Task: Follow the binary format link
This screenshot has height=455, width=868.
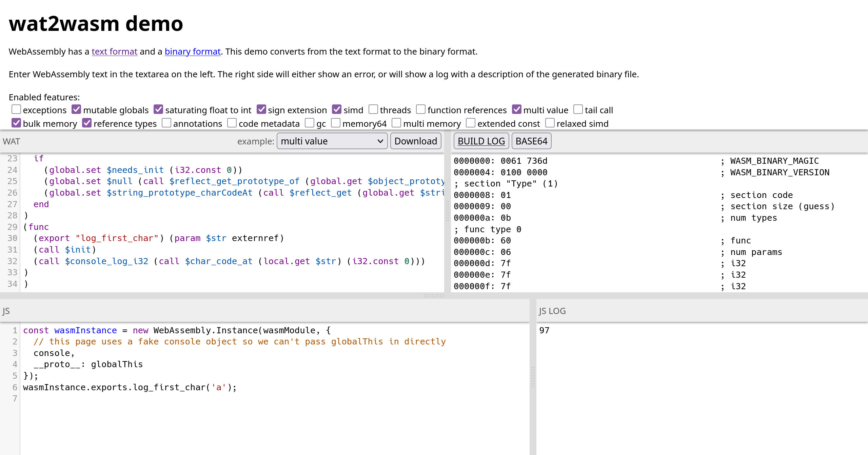Action: 193,52
